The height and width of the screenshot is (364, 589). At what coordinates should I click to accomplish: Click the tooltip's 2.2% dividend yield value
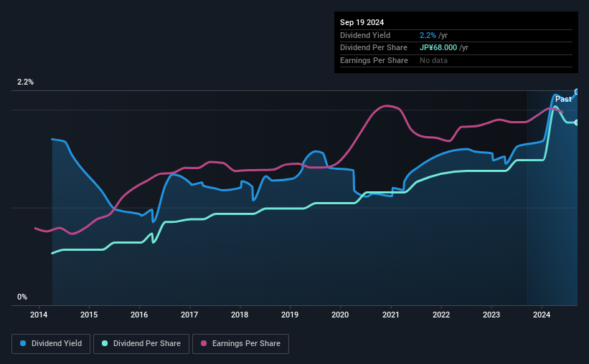coord(428,35)
